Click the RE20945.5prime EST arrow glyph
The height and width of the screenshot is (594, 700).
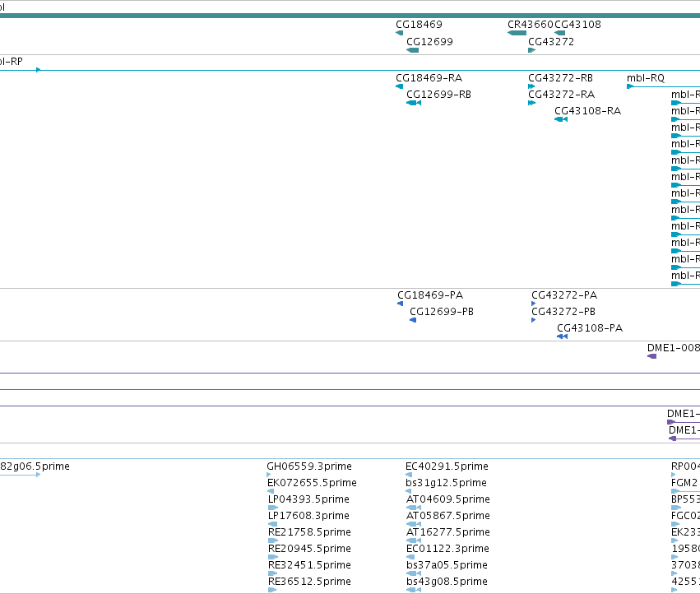point(273,557)
